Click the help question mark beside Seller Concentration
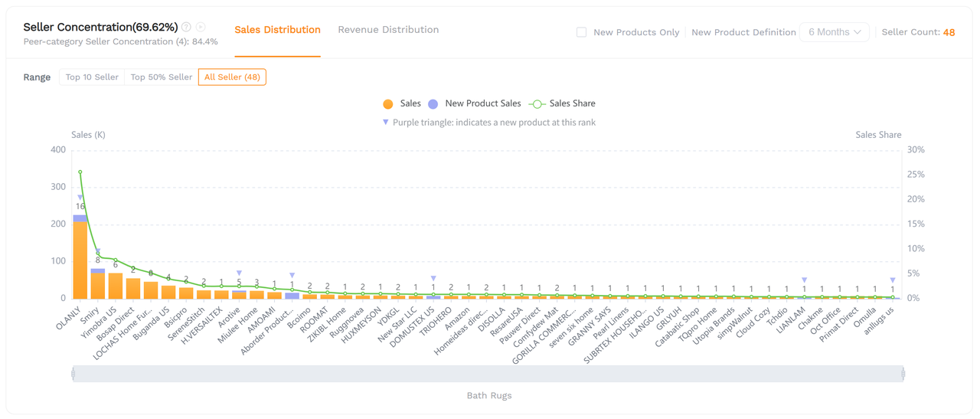 pos(186,27)
